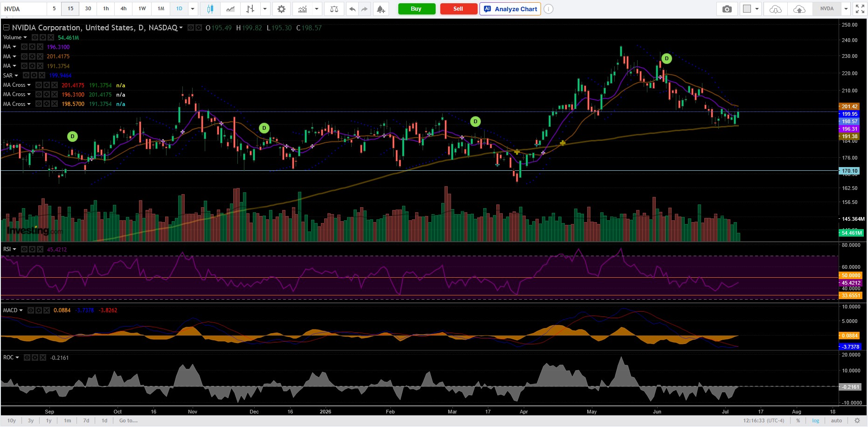The height and width of the screenshot is (427, 868).
Task: Toggle the log scale button
Action: pos(815,420)
